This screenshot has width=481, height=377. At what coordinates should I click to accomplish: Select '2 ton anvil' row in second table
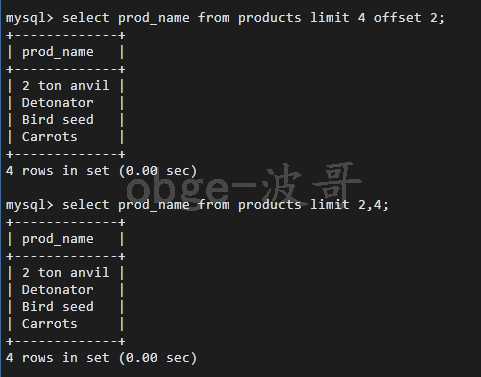coord(65,273)
